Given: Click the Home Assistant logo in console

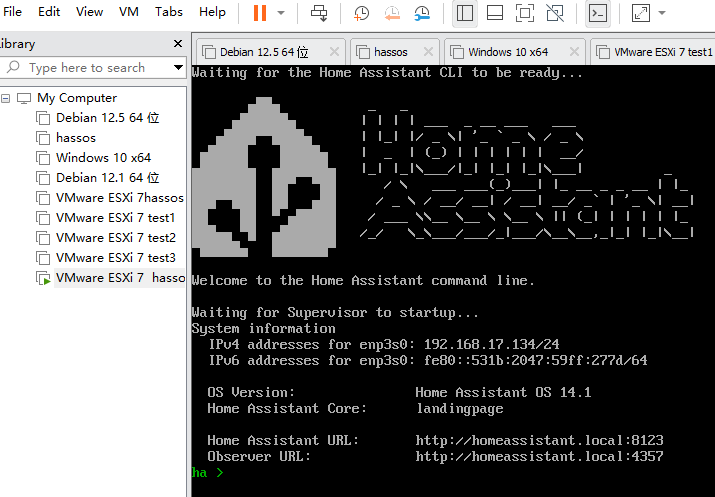Looking at the screenshot, I should click(x=264, y=177).
